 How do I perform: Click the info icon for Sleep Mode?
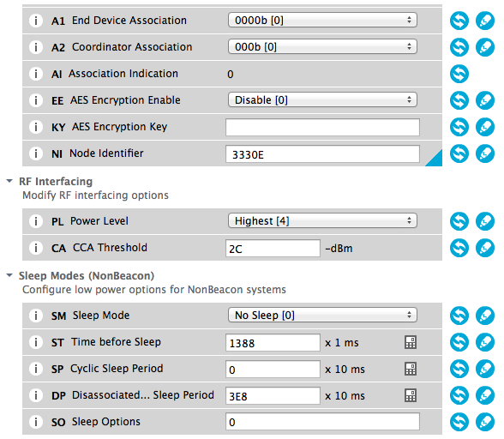36,316
